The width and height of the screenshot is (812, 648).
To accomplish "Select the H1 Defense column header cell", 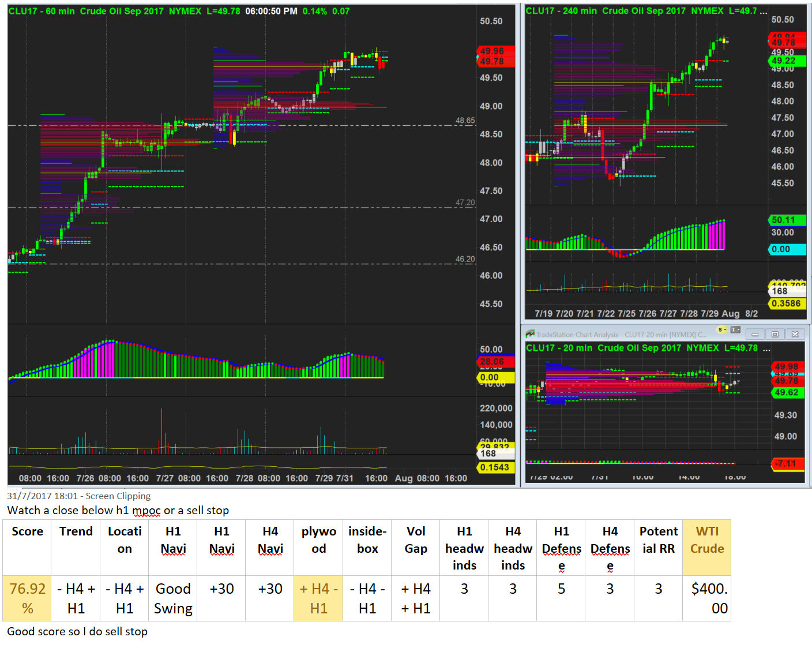I will tap(561, 548).
